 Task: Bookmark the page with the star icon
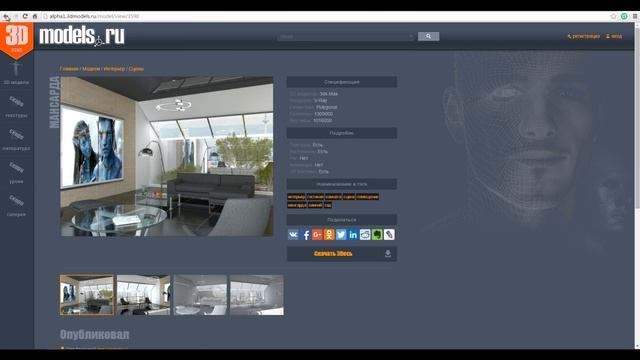[x=613, y=16]
